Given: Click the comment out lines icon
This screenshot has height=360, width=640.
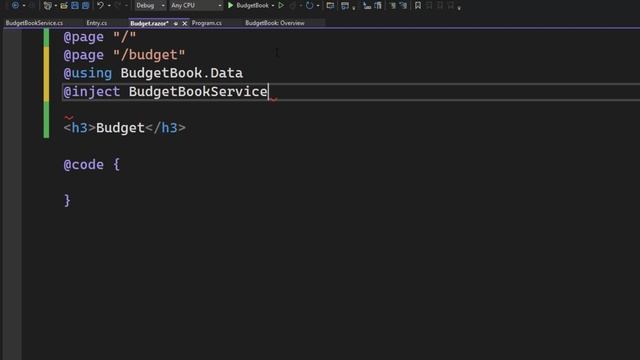Looking at the screenshot, I should tap(393, 5).
